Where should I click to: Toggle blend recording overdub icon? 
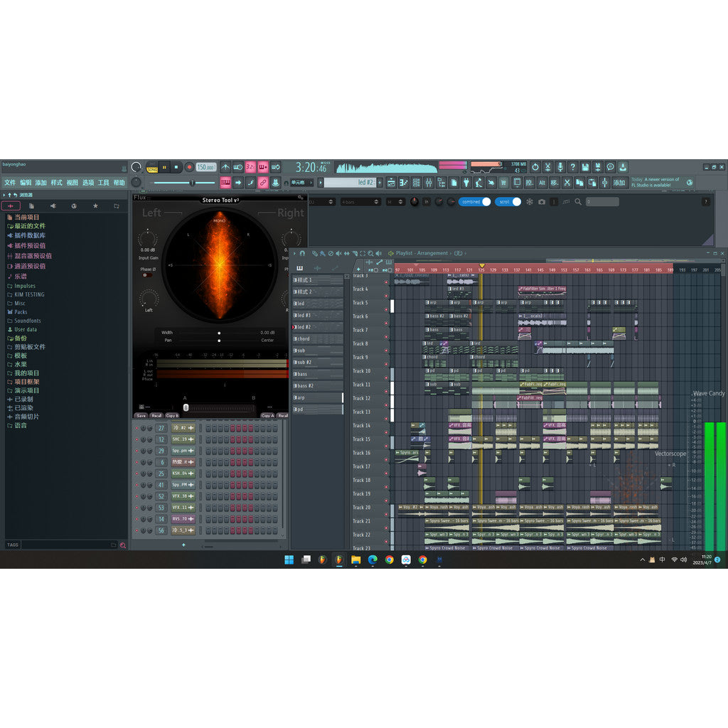click(263, 167)
